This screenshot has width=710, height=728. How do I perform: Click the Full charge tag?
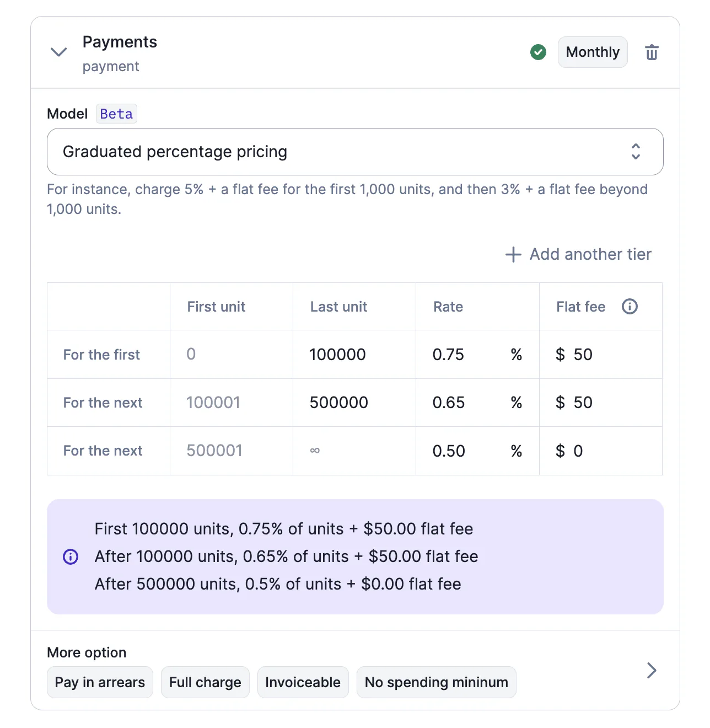205,682
